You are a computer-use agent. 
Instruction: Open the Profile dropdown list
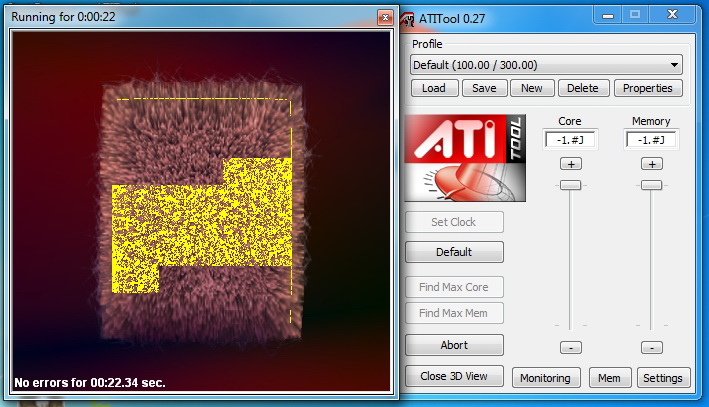click(675, 65)
